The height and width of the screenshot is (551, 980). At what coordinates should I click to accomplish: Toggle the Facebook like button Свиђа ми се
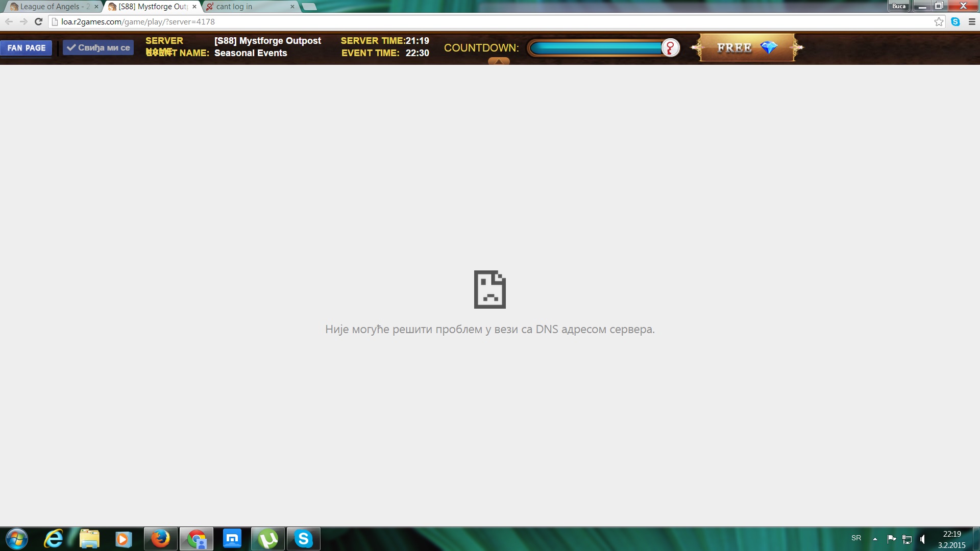[x=99, y=47]
